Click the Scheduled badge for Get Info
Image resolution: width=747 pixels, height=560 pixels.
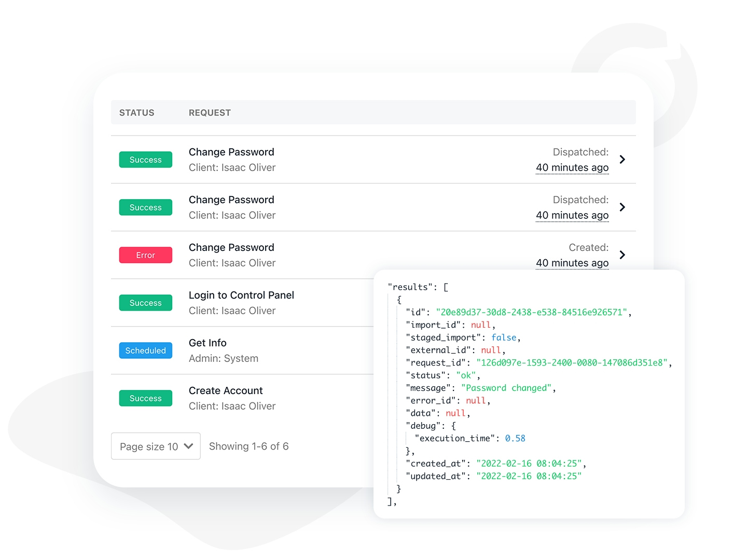(x=145, y=351)
